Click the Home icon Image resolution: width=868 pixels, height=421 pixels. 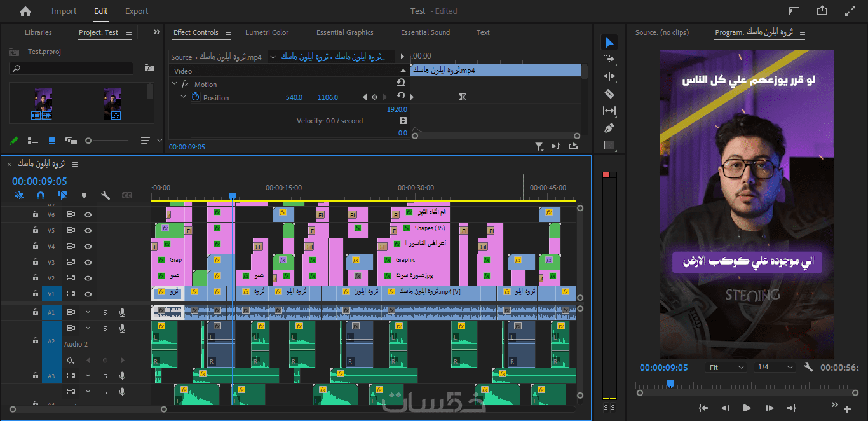pos(25,11)
